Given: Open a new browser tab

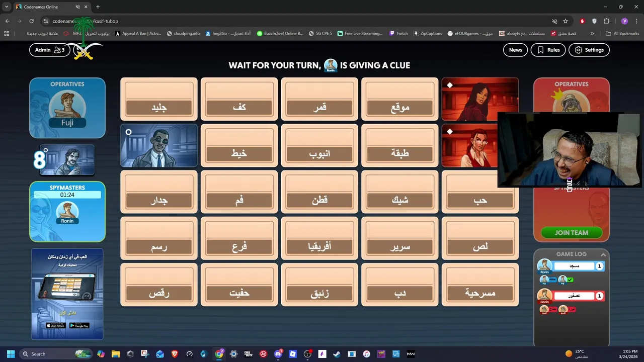Looking at the screenshot, I should 98,7.
